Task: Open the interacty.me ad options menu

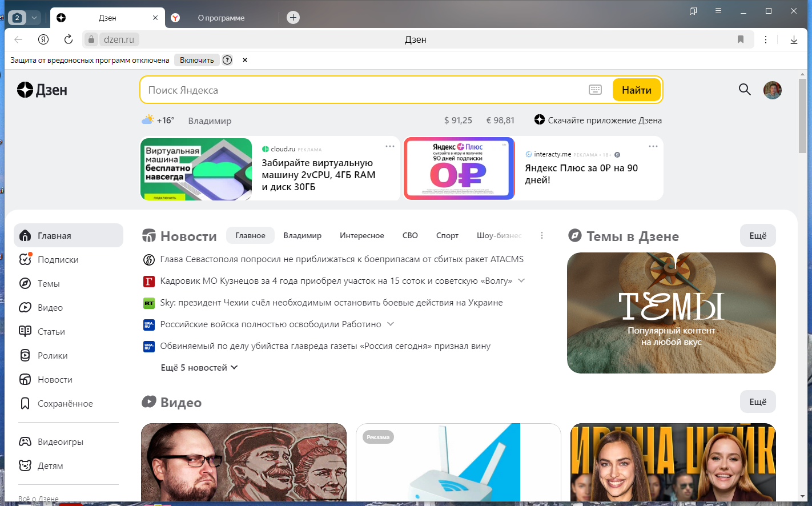Action: tap(653, 146)
